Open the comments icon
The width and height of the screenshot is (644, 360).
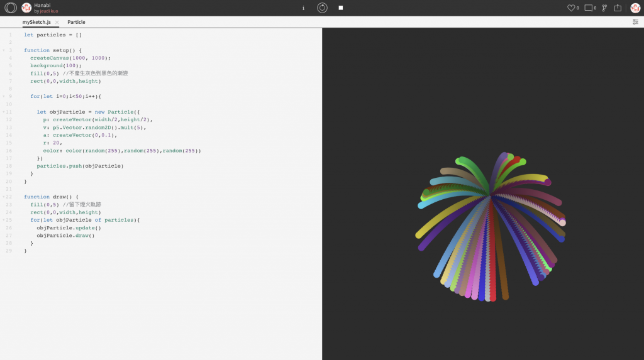589,8
